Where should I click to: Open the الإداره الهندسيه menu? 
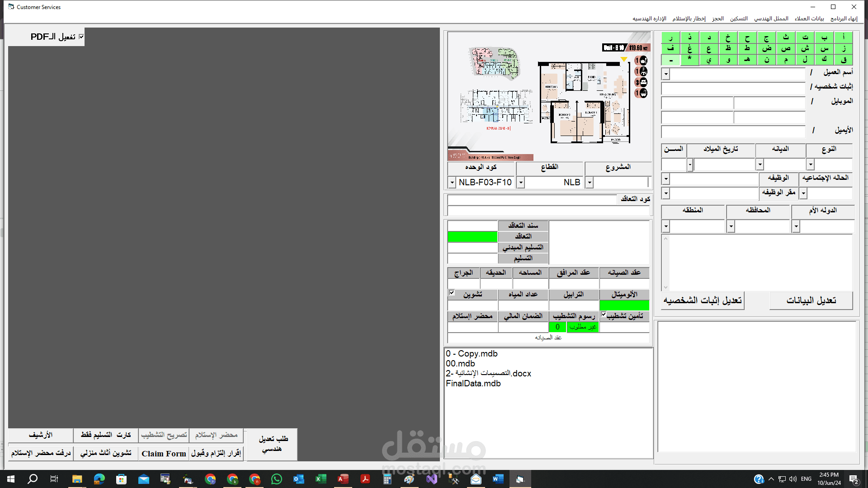click(649, 19)
